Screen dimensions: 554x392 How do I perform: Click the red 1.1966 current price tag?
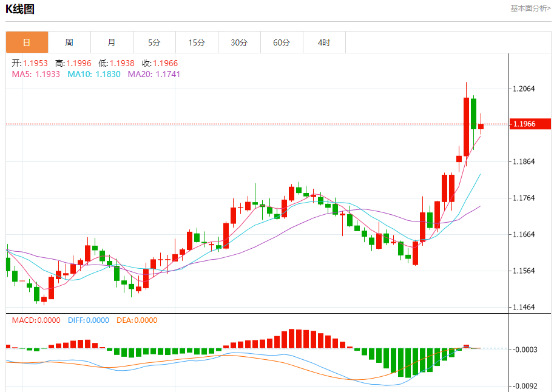[530, 124]
